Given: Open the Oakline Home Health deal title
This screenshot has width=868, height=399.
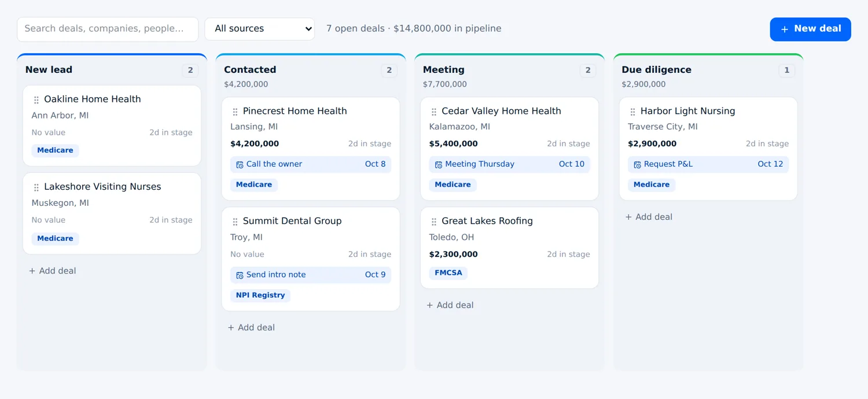Looking at the screenshot, I should [93, 99].
